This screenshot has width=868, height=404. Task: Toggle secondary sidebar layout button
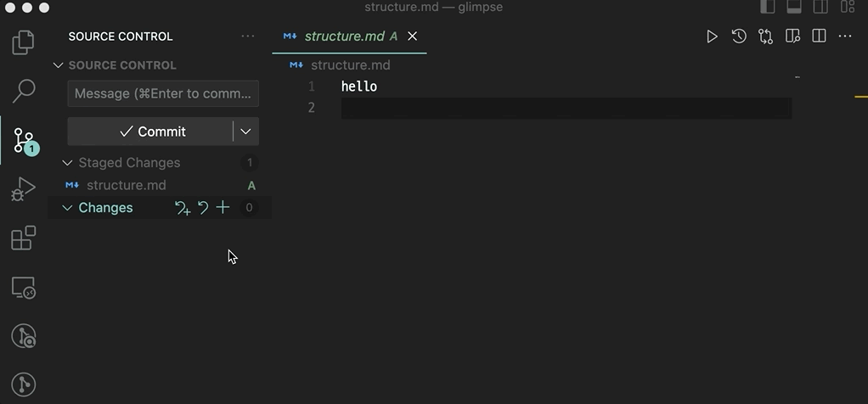[x=820, y=8]
